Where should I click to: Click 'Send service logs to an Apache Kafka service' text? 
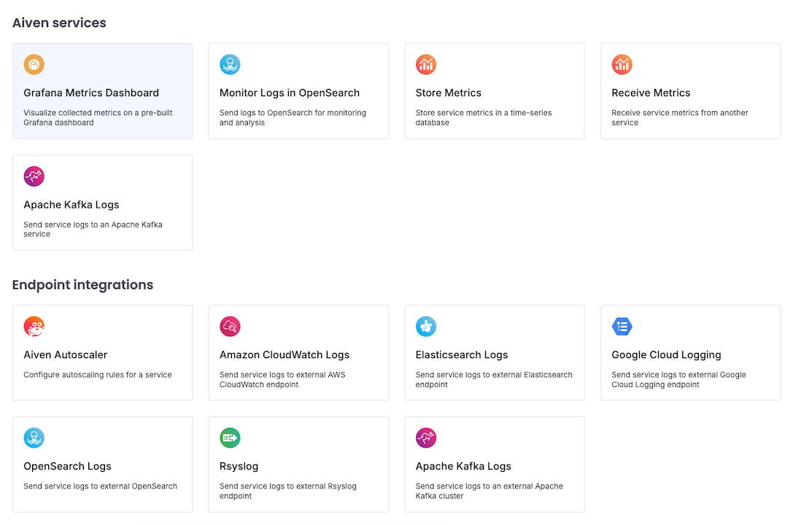[93, 229]
